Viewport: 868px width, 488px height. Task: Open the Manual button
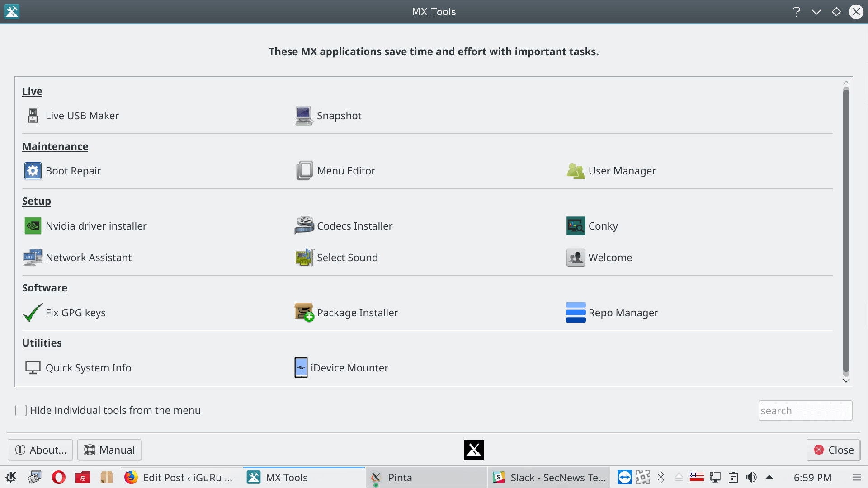(x=109, y=450)
